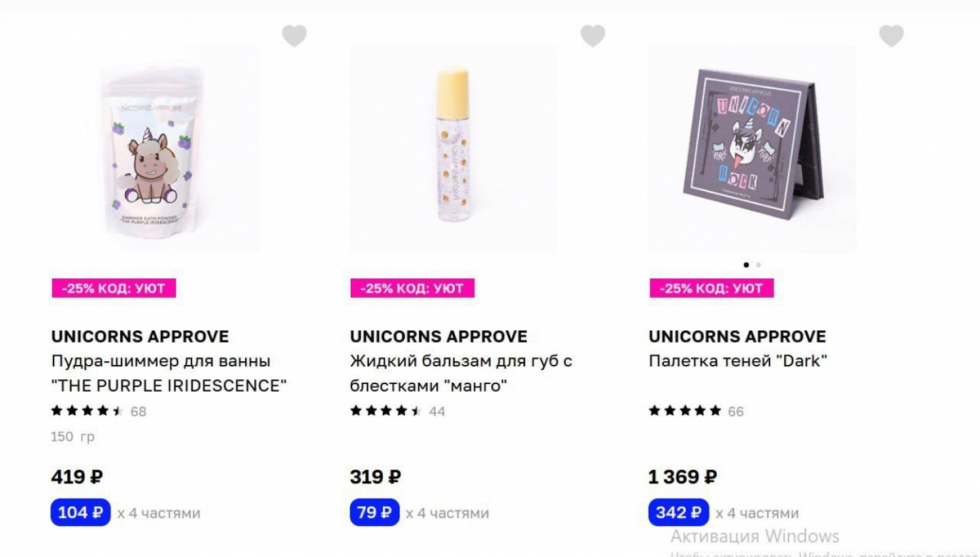Add bath powder shimmer to favorites
Image resolution: width=980 pixels, height=557 pixels.
coord(294,35)
